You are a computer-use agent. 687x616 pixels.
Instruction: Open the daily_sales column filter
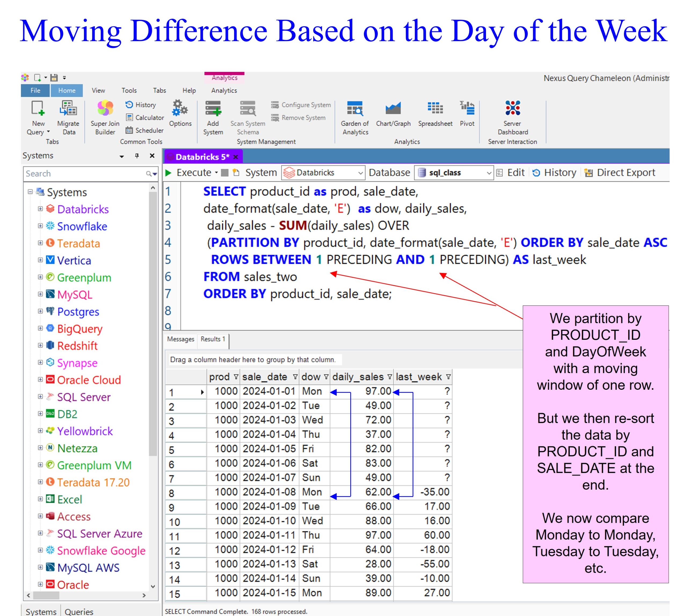[390, 377]
